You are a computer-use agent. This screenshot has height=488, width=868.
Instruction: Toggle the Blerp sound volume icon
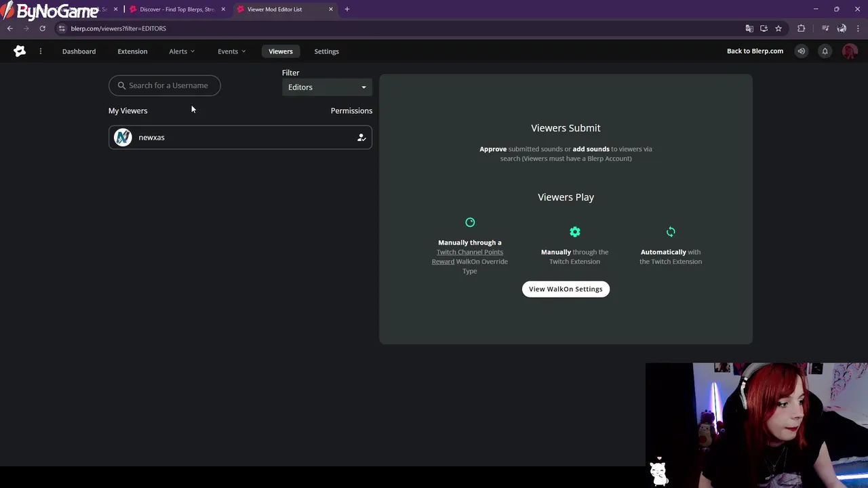pyautogui.click(x=802, y=51)
